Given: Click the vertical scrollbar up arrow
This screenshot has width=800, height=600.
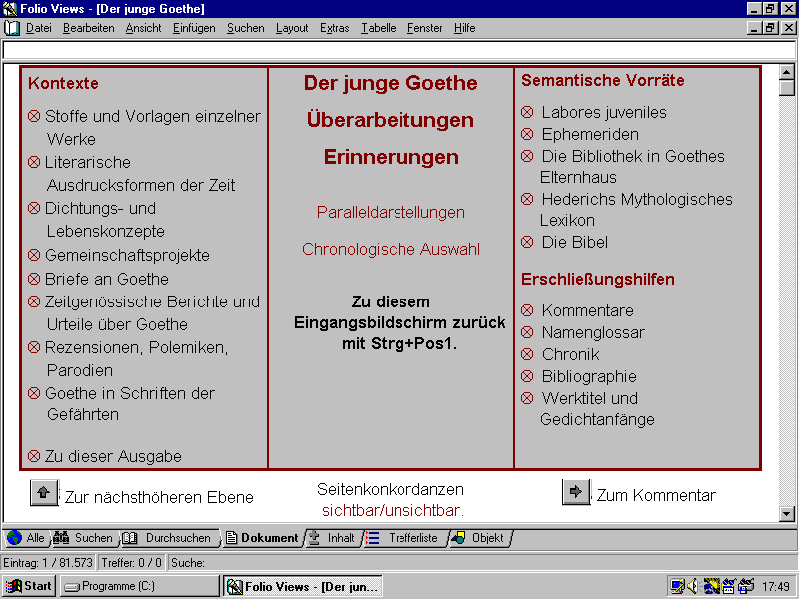Looking at the screenshot, I should 786,72.
